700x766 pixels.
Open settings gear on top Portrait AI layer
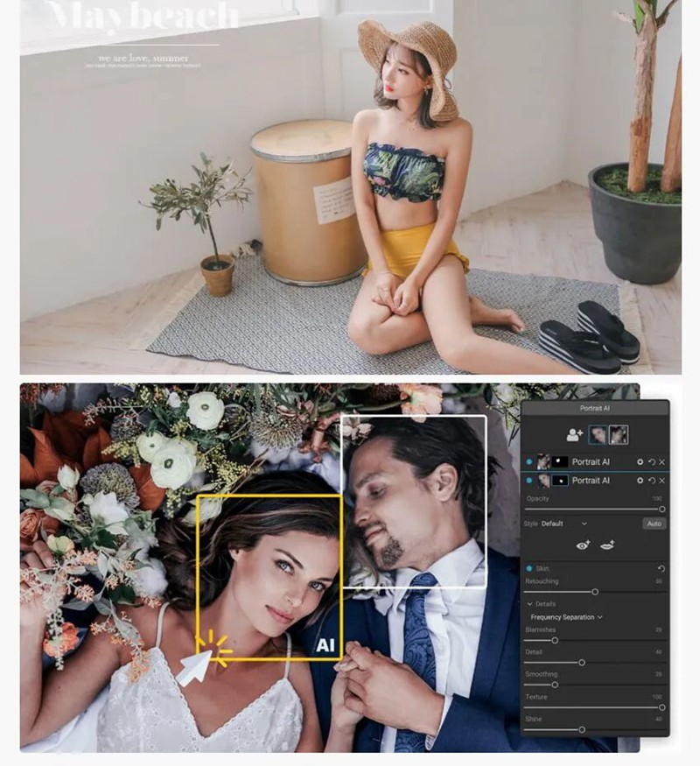(640, 462)
